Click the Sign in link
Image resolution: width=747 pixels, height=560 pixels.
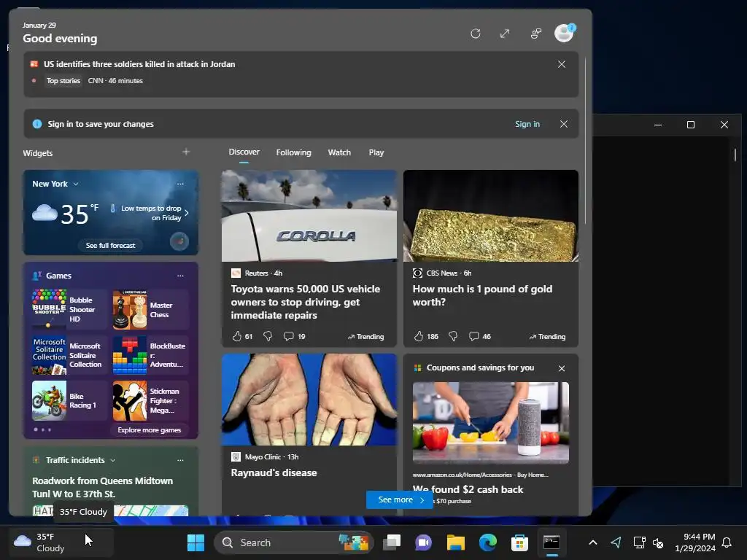(527, 124)
